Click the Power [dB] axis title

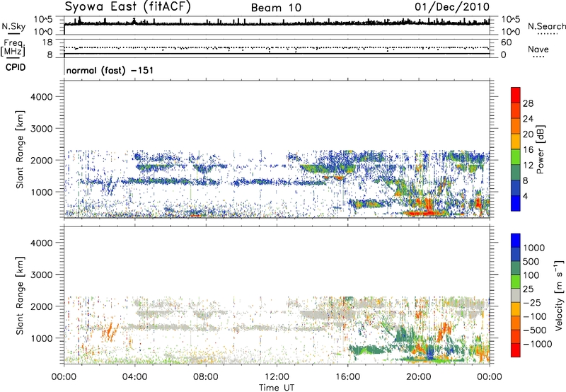point(541,149)
